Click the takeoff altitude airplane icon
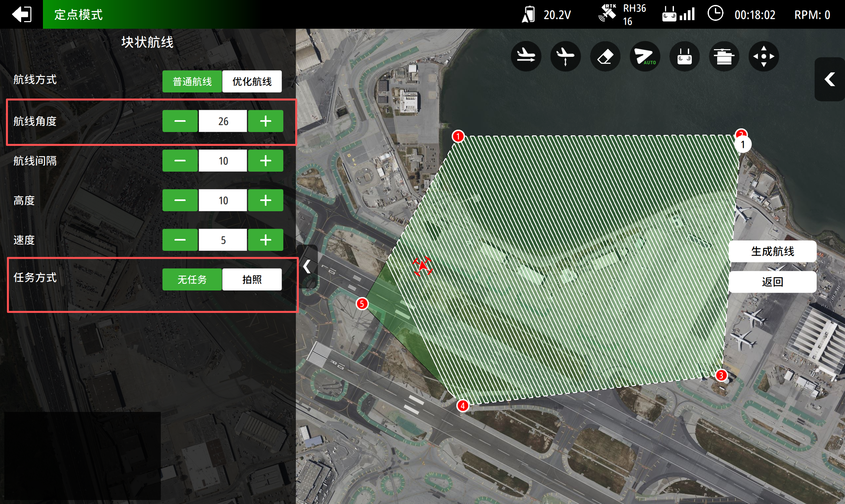 (565, 56)
